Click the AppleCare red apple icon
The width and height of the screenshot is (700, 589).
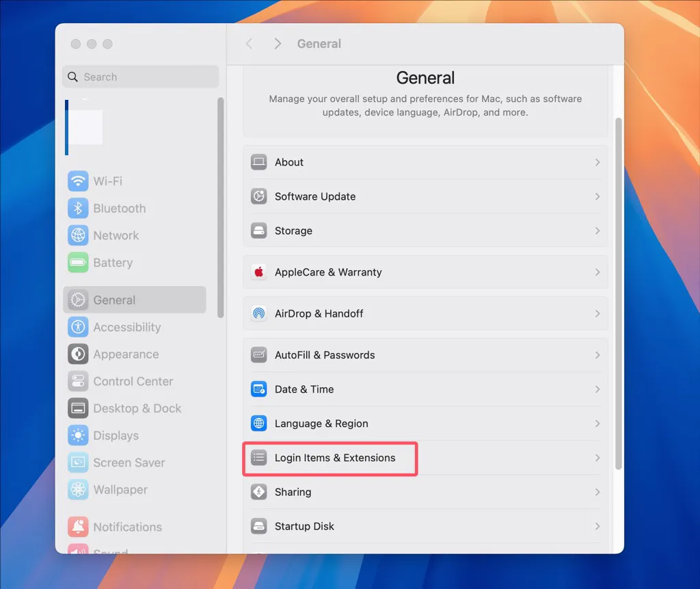click(x=259, y=272)
